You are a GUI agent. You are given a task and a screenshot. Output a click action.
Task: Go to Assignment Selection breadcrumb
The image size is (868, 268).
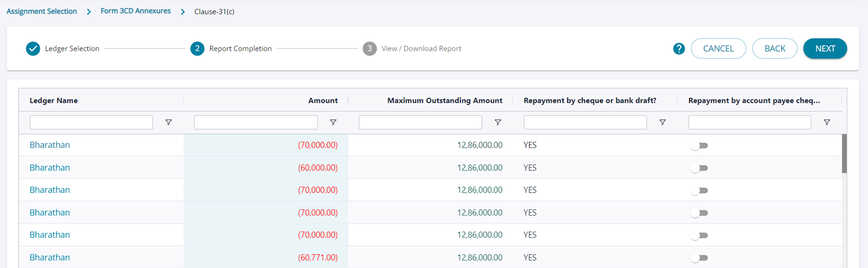[42, 11]
